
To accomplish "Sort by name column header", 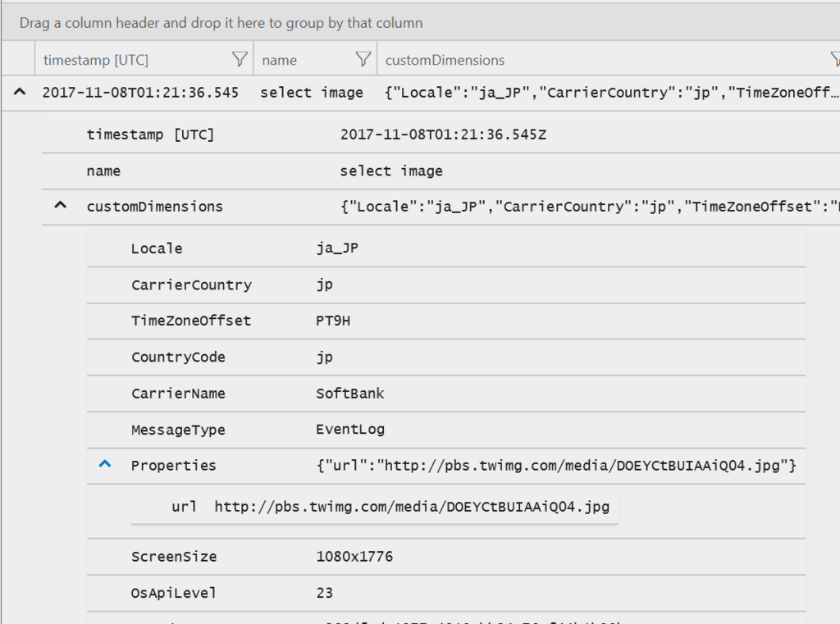I will pos(279,60).
